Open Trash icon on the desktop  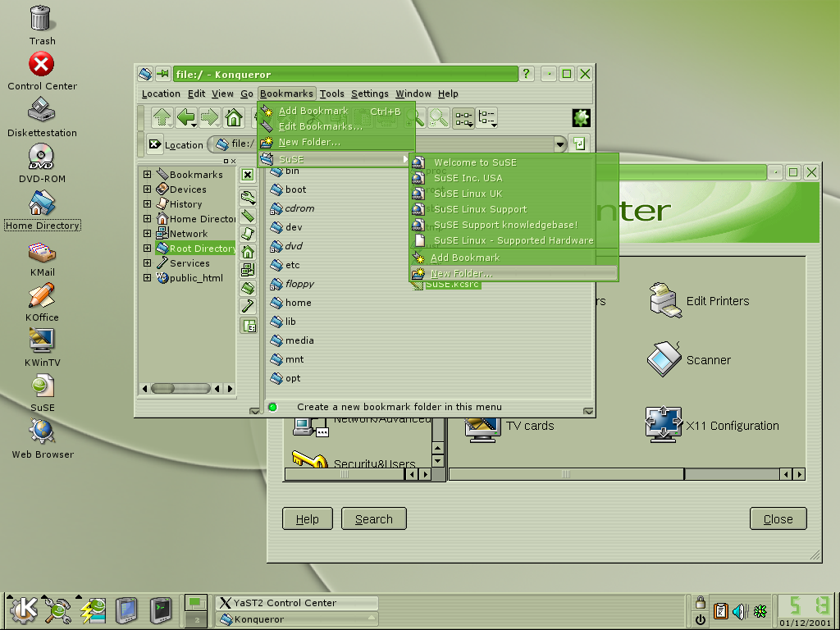(41, 25)
